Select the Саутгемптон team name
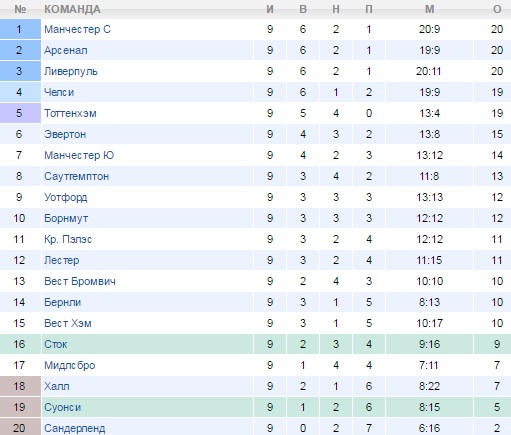This screenshot has width=511, height=435. click(77, 176)
